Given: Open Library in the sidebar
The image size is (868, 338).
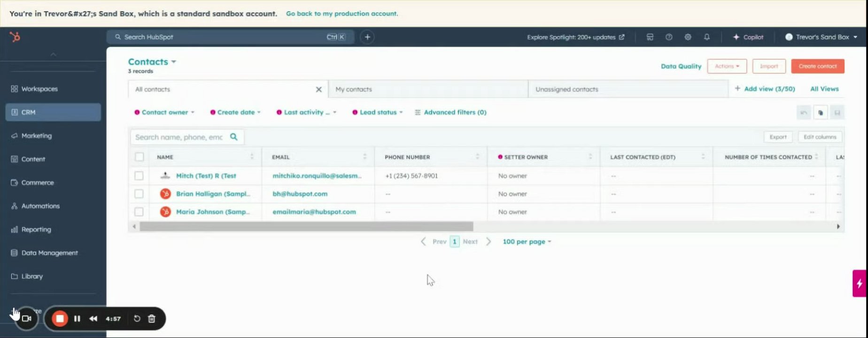Looking at the screenshot, I should (x=53, y=277).
